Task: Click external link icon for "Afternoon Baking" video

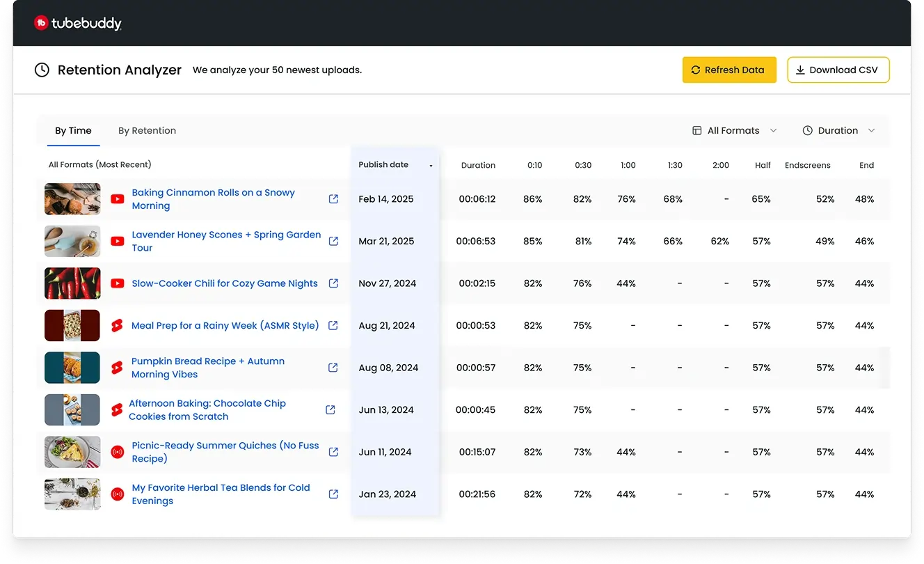Action: [330, 409]
